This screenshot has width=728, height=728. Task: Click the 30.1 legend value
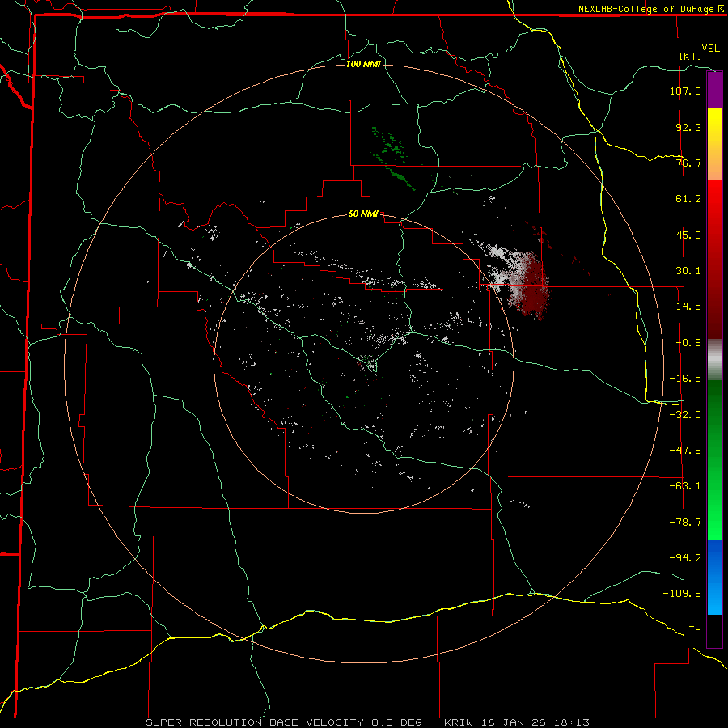[688, 271]
